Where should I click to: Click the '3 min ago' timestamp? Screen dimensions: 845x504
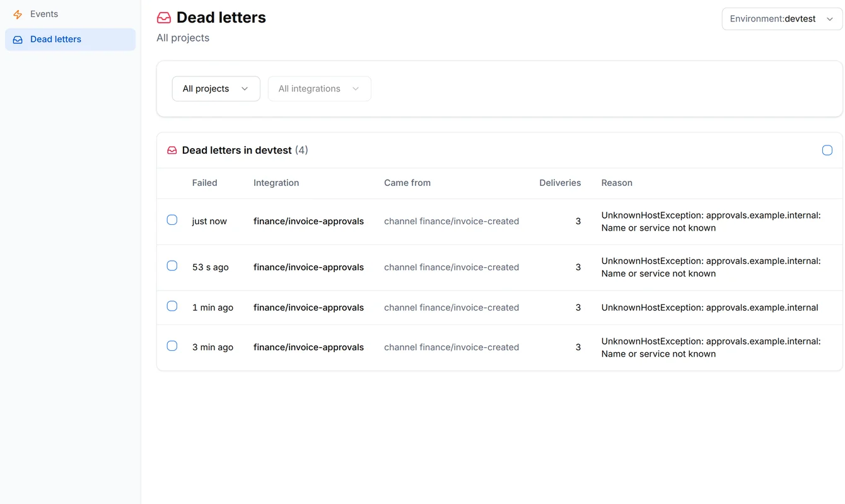[x=213, y=347]
